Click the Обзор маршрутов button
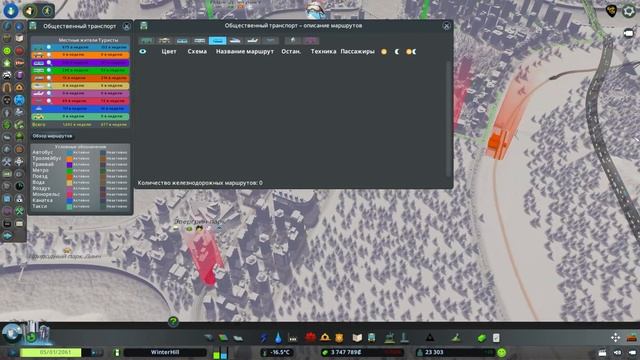Viewport: 640px width, 360px height. [52, 136]
